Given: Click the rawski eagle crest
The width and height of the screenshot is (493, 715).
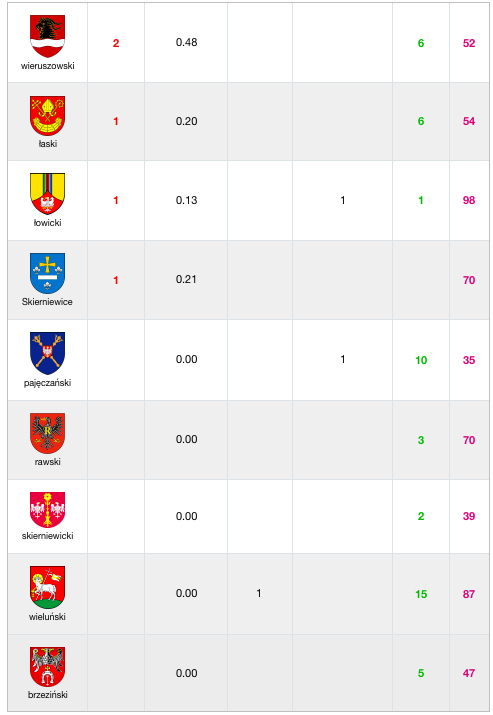Looking at the screenshot, I should (47, 433).
